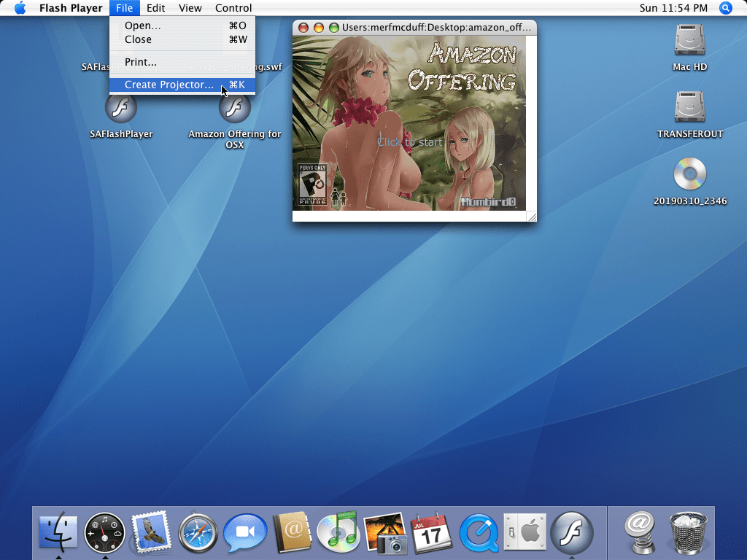
Task: Open System Preferences from the dock
Action: [x=525, y=532]
